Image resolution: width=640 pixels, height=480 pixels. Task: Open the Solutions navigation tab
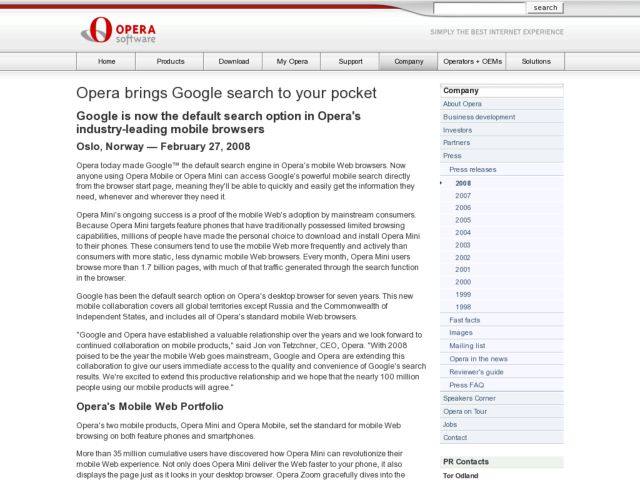coord(536,61)
